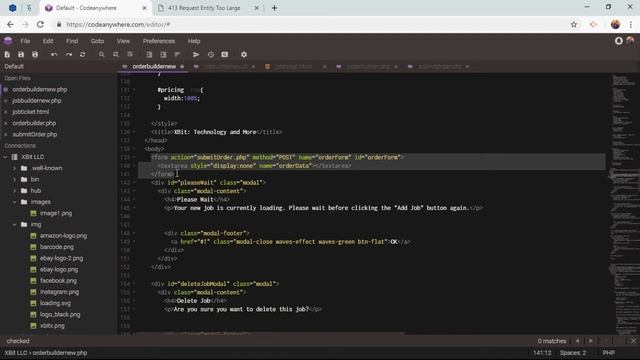The width and height of the screenshot is (640, 360).
Task: Select loading.svg in file tree
Action: click(55, 303)
